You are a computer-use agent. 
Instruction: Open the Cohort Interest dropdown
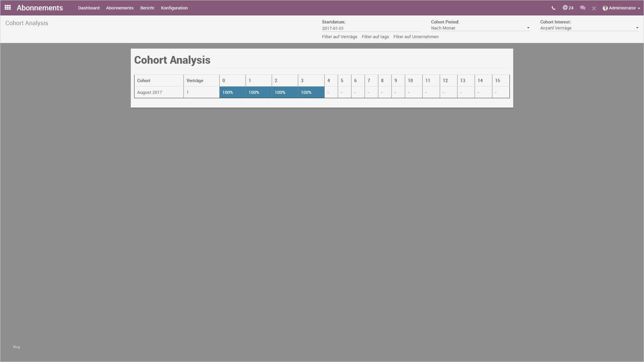(589, 28)
